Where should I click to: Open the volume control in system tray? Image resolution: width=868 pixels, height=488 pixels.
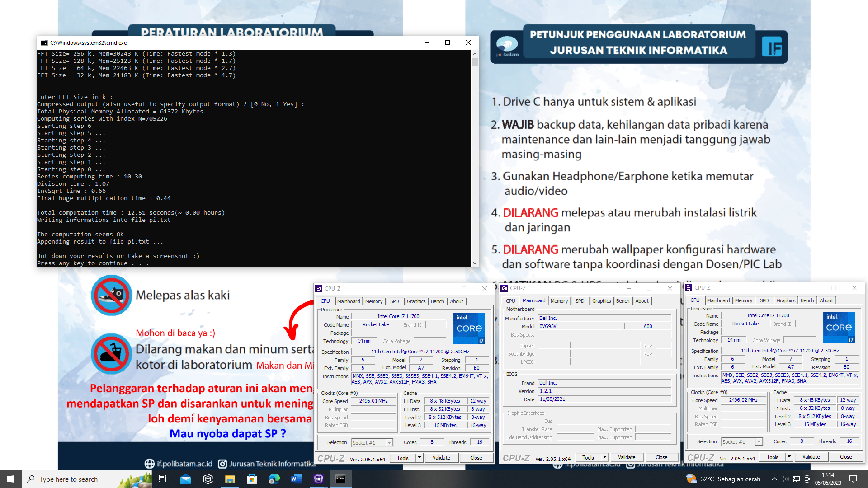(785, 479)
